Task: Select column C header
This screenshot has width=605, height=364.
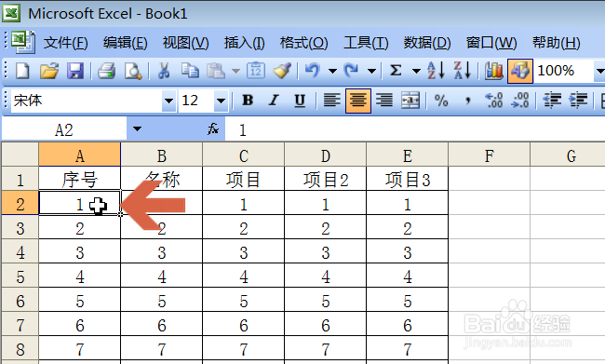Action: [x=243, y=155]
